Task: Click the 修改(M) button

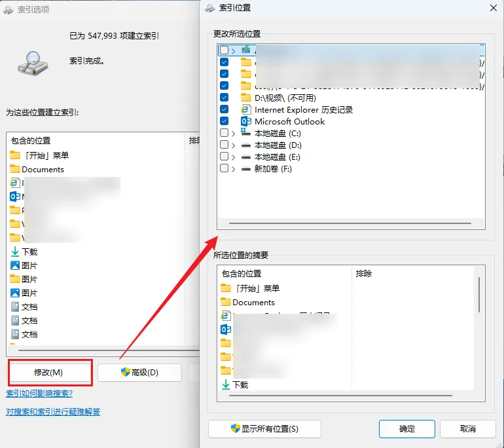Action: coord(49,373)
